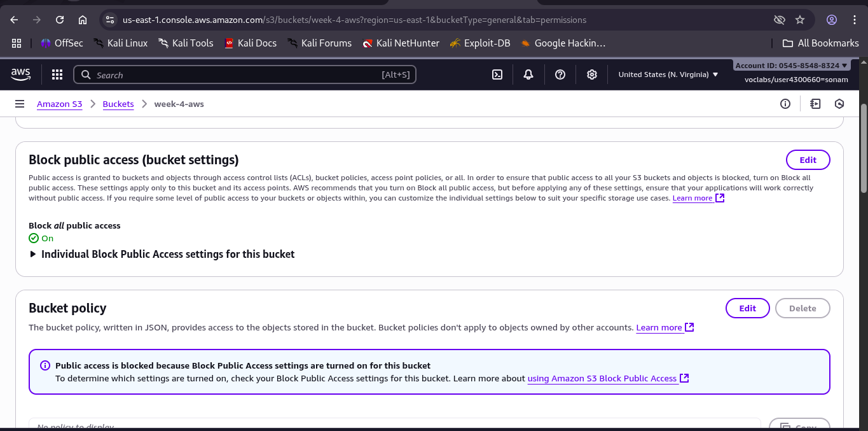Open the AWS services grid menu

(57, 74)
